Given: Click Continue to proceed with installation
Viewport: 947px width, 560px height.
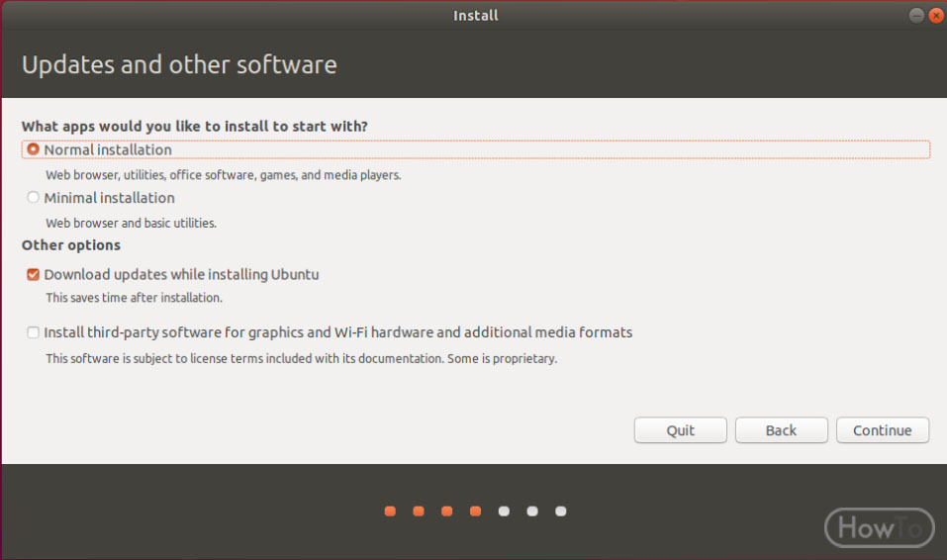Looking at the screenshot, I should pyautogui.click(x=883, y=430).
